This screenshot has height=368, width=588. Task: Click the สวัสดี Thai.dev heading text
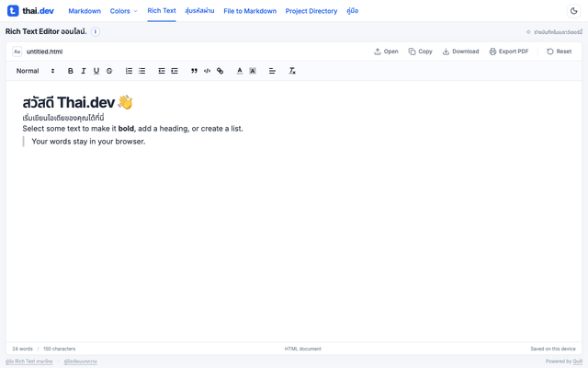tap(77, 102)
